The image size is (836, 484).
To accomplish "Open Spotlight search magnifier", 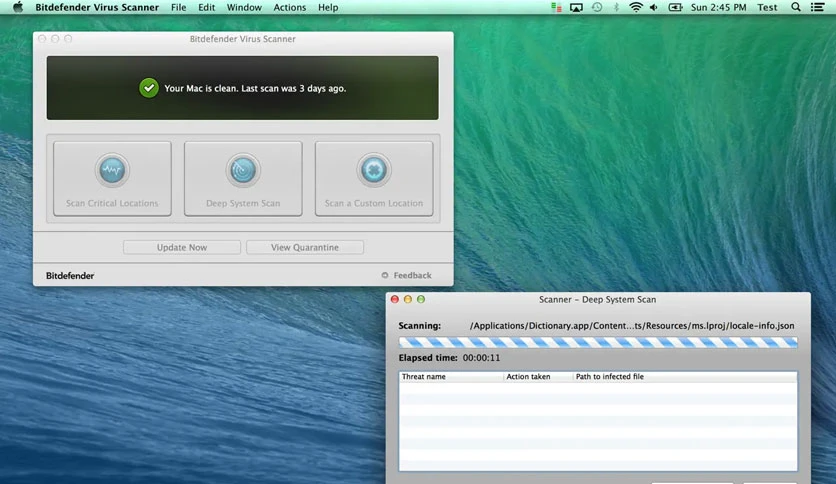I will [x=795, y=7].
